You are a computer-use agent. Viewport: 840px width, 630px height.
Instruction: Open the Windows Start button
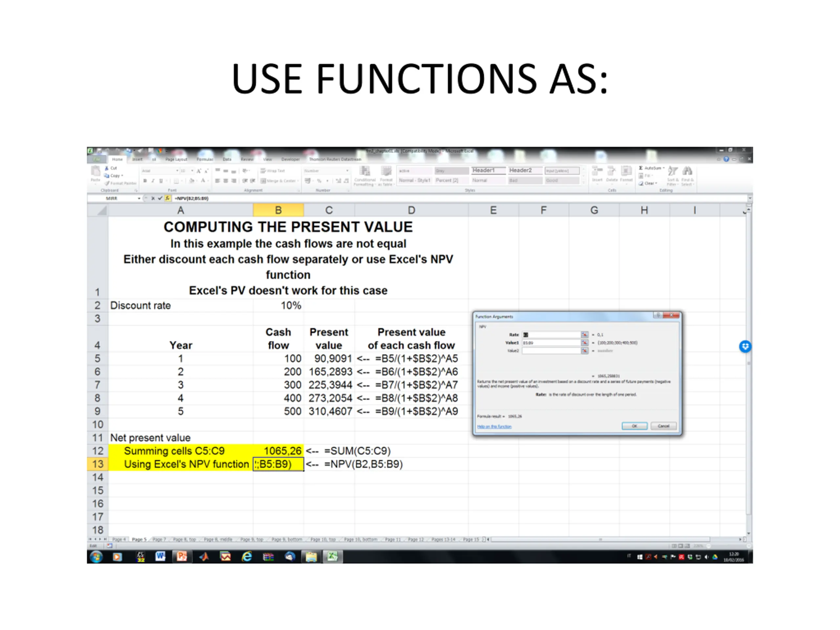pyautogui.click(x=96, y=557)
